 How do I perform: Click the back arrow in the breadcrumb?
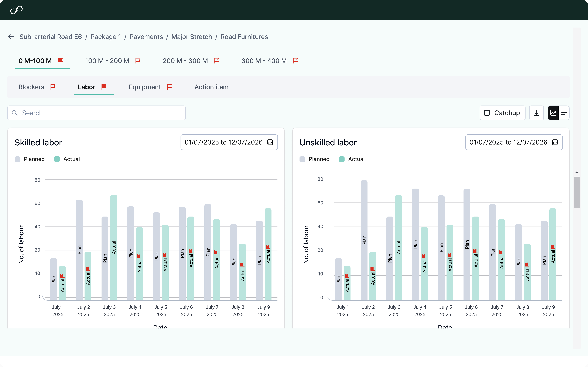[x=11, y=37]
